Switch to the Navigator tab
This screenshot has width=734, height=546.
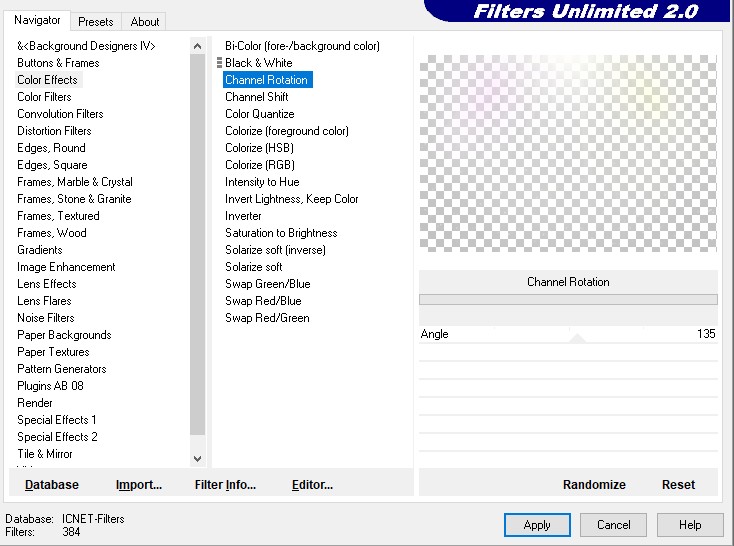pyautogui.click(x=37, y=21)
